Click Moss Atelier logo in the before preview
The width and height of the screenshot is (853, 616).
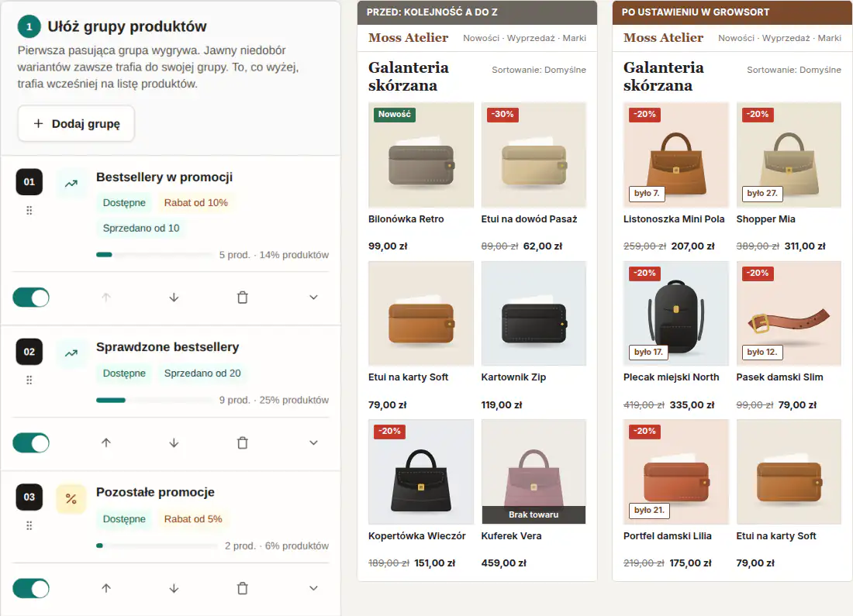(x=408, y=37)
